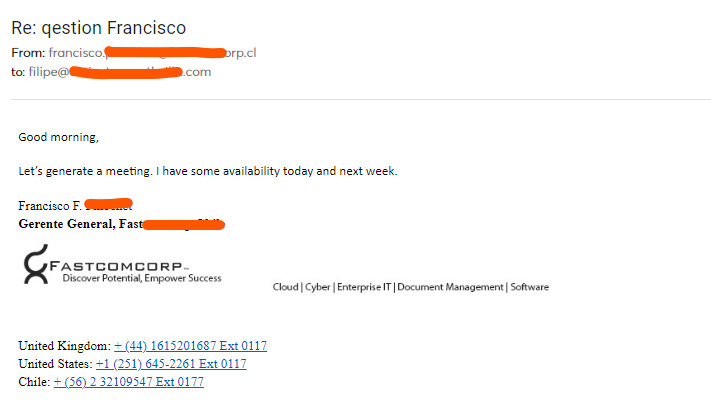Image resolution: width=711 pixels, height=400 pixels.
Task: Click 'Cyber' in the services line
Action: tap(317, 288)
